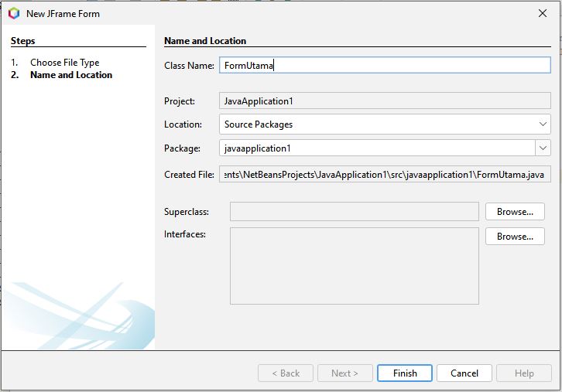This screenshot has width=562, height=392.
Task: Click the Next button
Action: (x=344, y=373)
